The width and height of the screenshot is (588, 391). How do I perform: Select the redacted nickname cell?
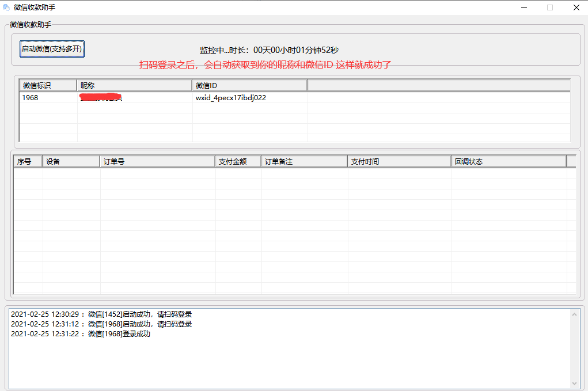click(x=135, y=98)
